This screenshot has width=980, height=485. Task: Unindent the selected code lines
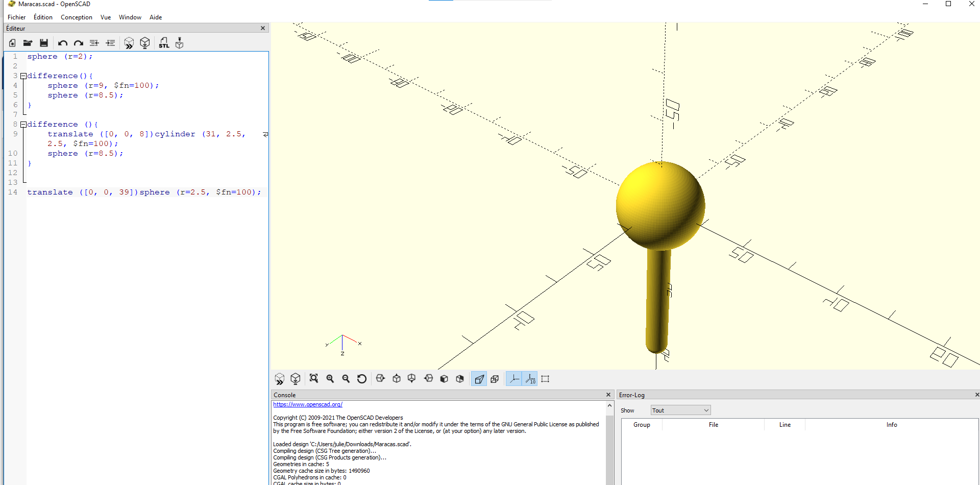pos(94,43)
